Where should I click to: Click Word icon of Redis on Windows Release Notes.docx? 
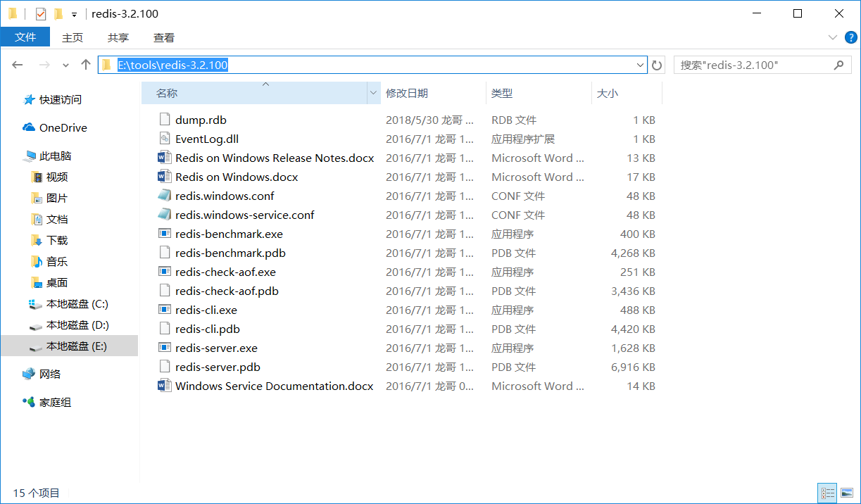click(x=165, y=158)
